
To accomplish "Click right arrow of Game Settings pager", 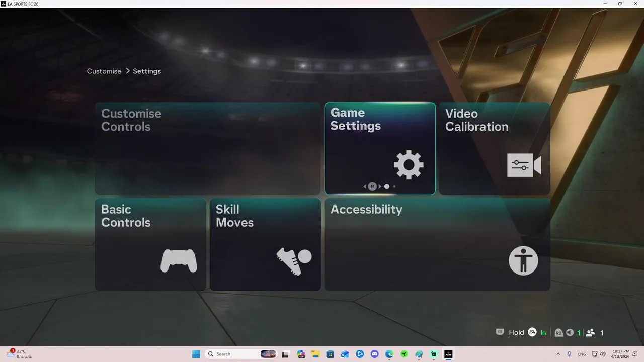I will (x=380, y=186).
